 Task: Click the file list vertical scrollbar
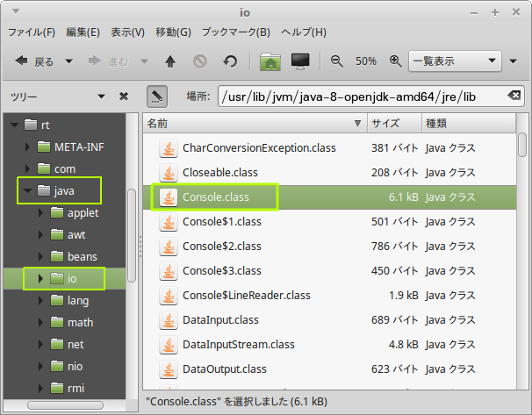[x=522, y=144]
